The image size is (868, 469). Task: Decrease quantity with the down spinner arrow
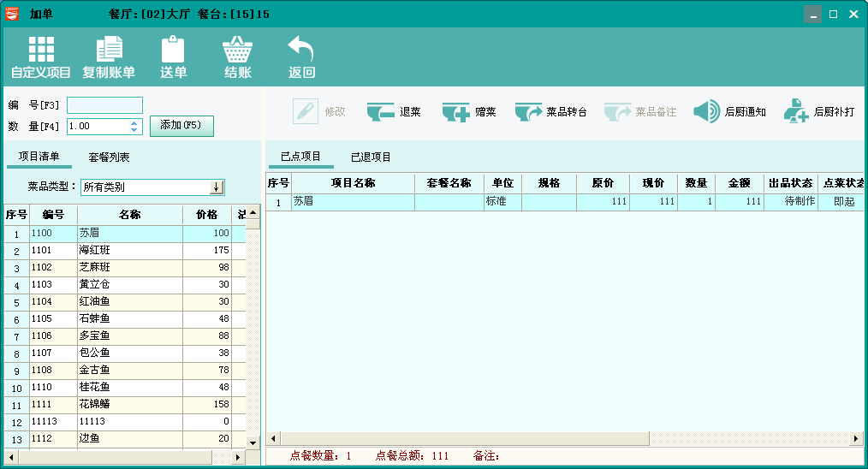pyautogui.click(x=134, y=130)
